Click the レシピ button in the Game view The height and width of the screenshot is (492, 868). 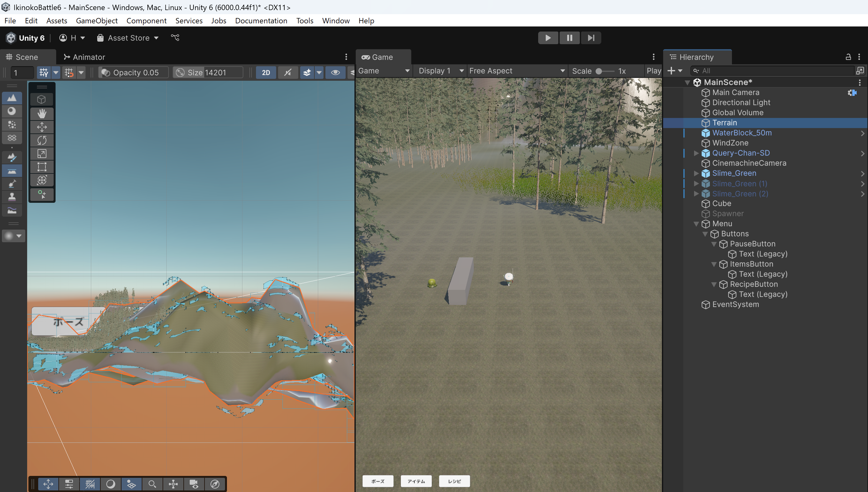click(454, 481)
